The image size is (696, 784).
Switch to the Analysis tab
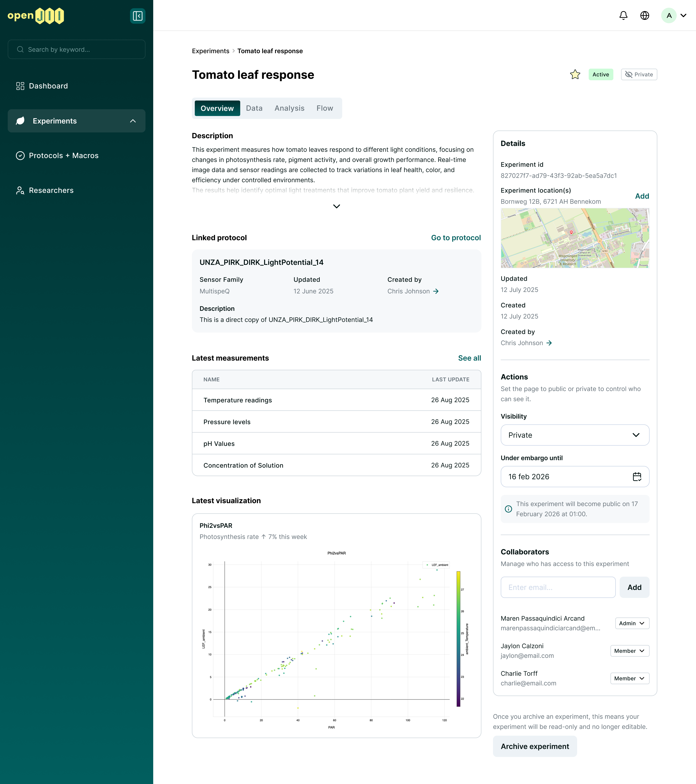(289, 108)
